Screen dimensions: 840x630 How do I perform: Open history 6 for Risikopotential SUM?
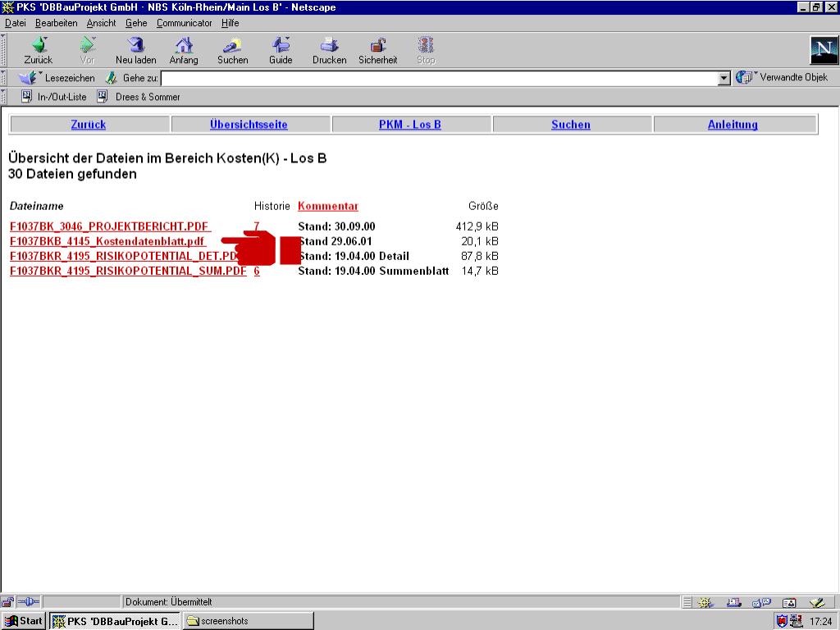pyautogui.click(x=257, y=271)
